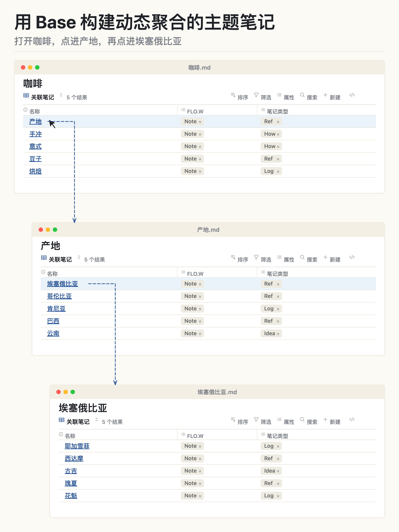Expand view switcher chevron in 咖啡.md window
Image resolution: width=399 pixels, height=532 pixels.
coord(61,95)
